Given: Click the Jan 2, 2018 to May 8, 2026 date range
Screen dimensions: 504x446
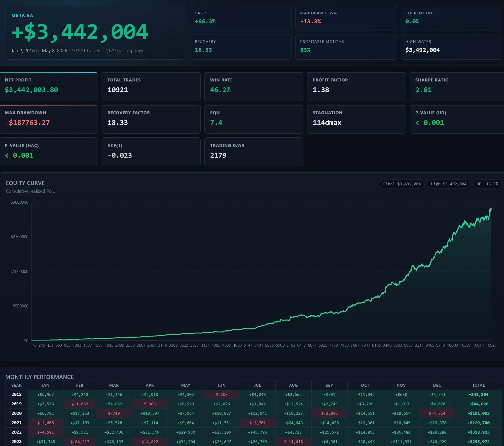Looking at the screenshot, I should (x=39, y=51).
